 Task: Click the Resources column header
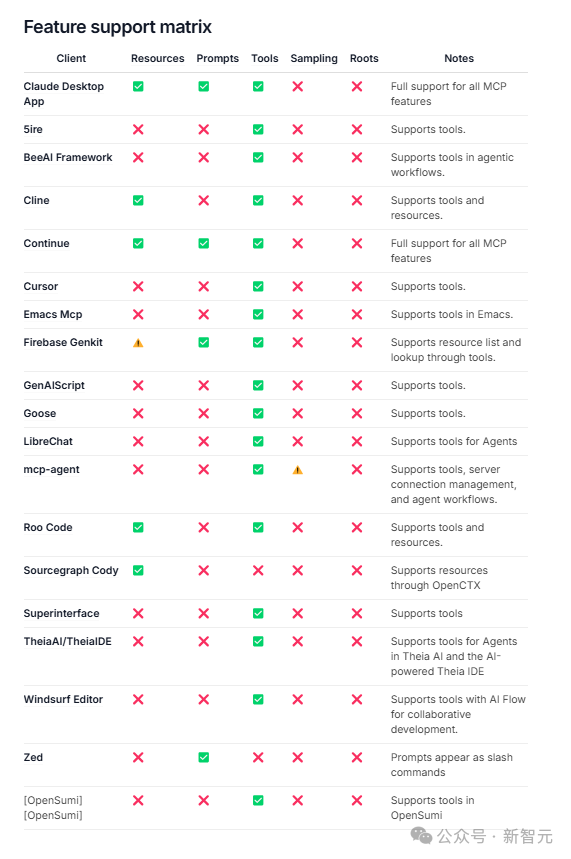(x=158, y=59)
